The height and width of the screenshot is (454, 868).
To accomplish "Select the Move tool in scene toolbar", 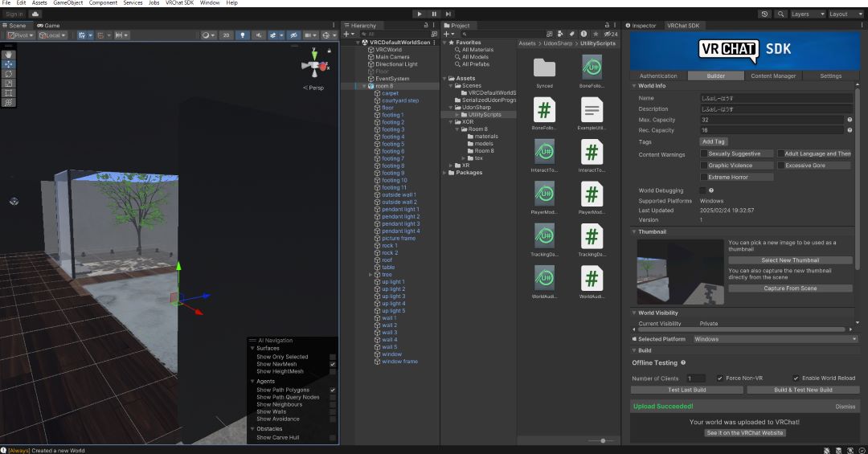I will point(8,64).
